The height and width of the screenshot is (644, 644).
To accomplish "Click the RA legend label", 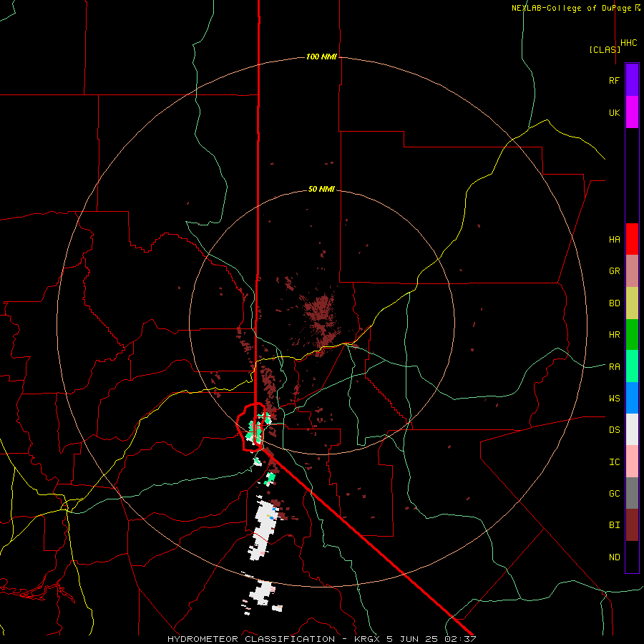I will pyautogui.click(x=614, y=366).
